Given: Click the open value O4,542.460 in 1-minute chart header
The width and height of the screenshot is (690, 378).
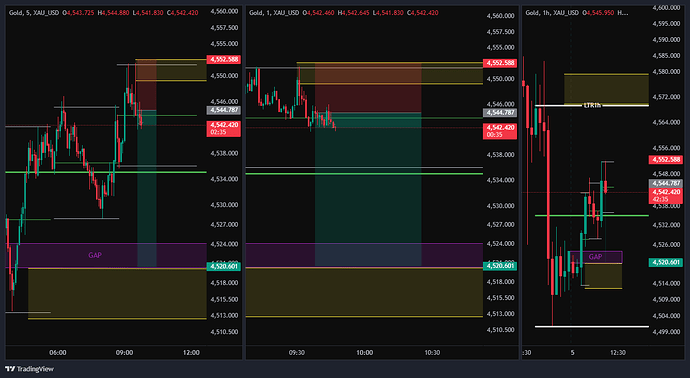Looking at the screenshot, I should point(319,13).
